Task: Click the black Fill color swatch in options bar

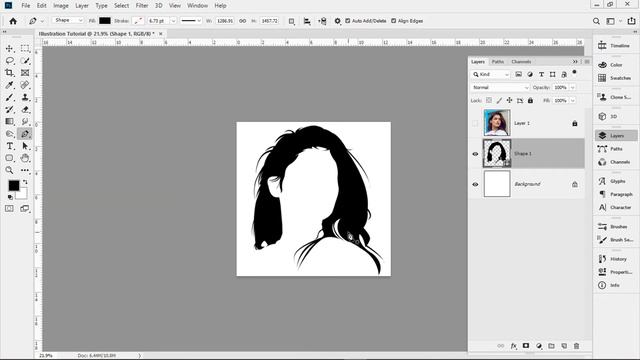Action: (x=105, y=20)
